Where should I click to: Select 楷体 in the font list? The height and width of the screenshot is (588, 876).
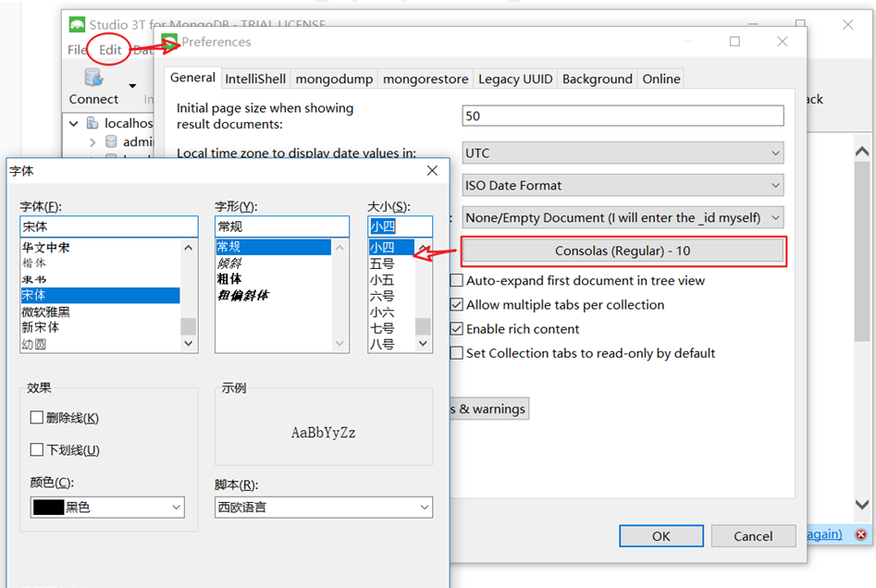100,263
